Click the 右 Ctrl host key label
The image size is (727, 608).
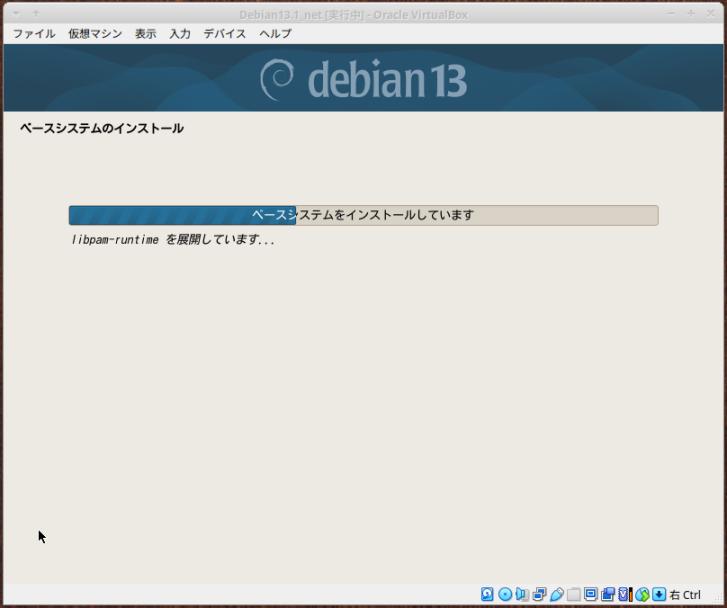click(685, 595)
